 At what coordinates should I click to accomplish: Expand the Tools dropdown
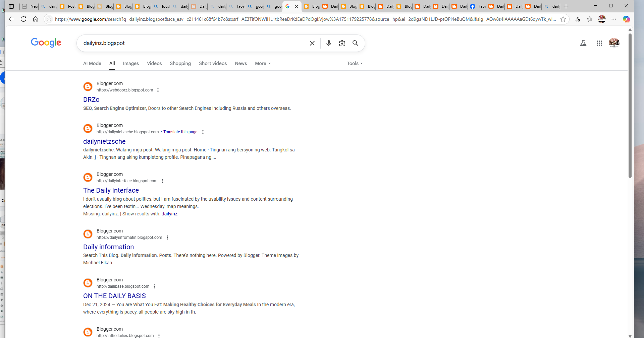pos(355,63)
